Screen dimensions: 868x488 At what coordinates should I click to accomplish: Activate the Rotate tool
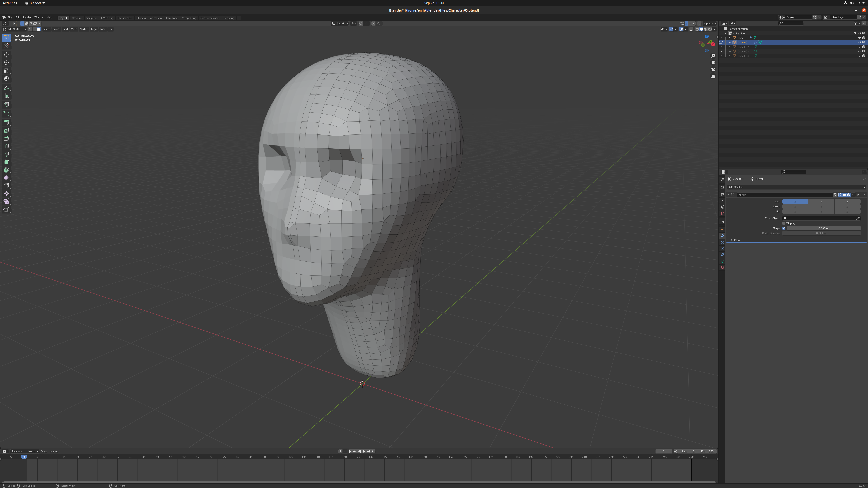tap(6, 63)
